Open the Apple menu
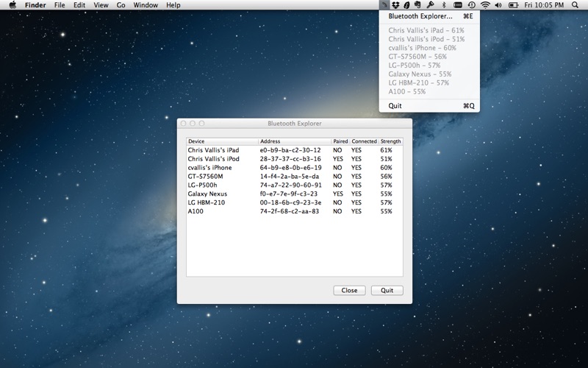Image resolution: width=588 pixels, height=368 pixels. point(12,5)
